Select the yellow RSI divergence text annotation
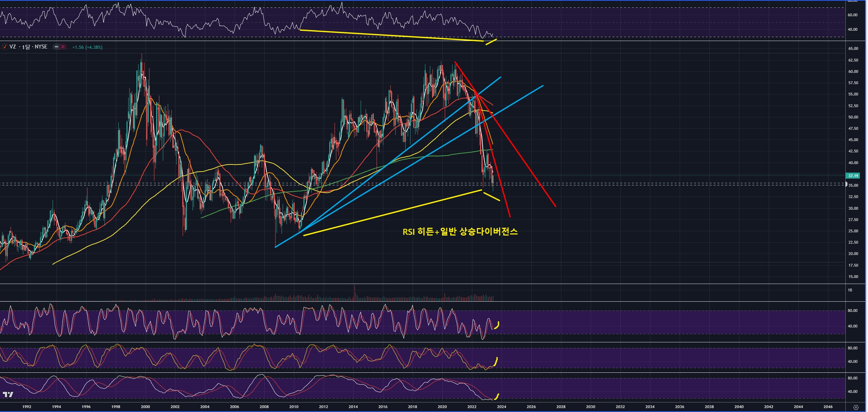 [x=460, y=232]
